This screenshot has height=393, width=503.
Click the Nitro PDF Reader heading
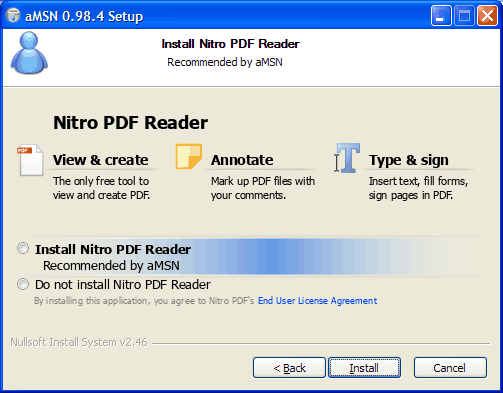(130, 123)
